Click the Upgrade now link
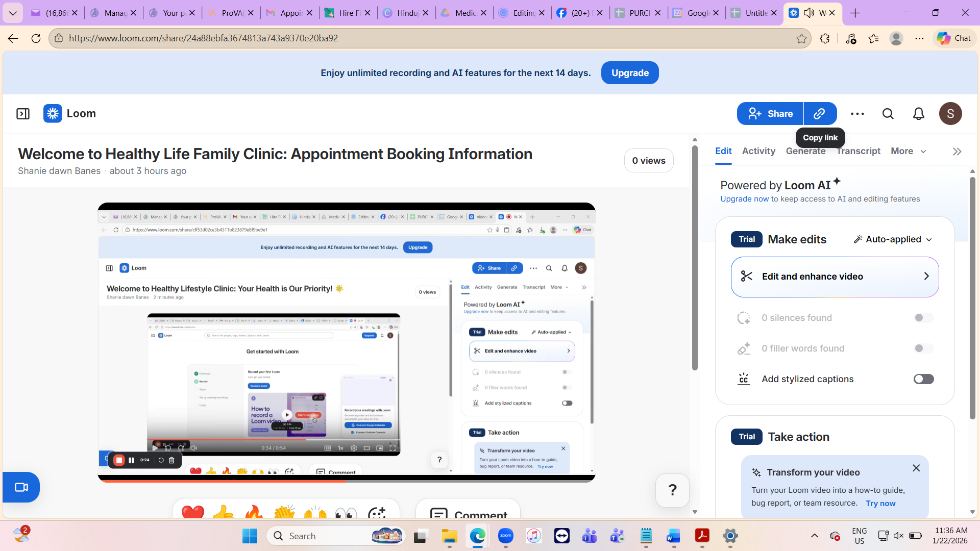This screenshot has height=551, width=980. [744, 199]
